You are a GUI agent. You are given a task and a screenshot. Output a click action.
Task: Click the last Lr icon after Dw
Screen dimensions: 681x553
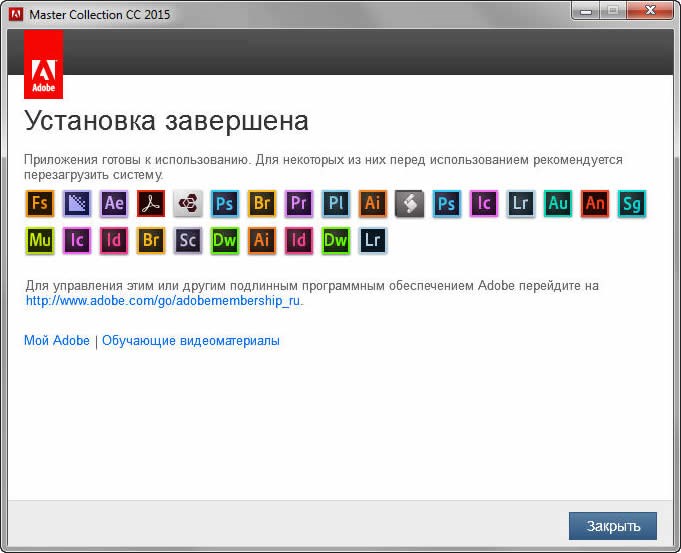[x=373, y=240]
